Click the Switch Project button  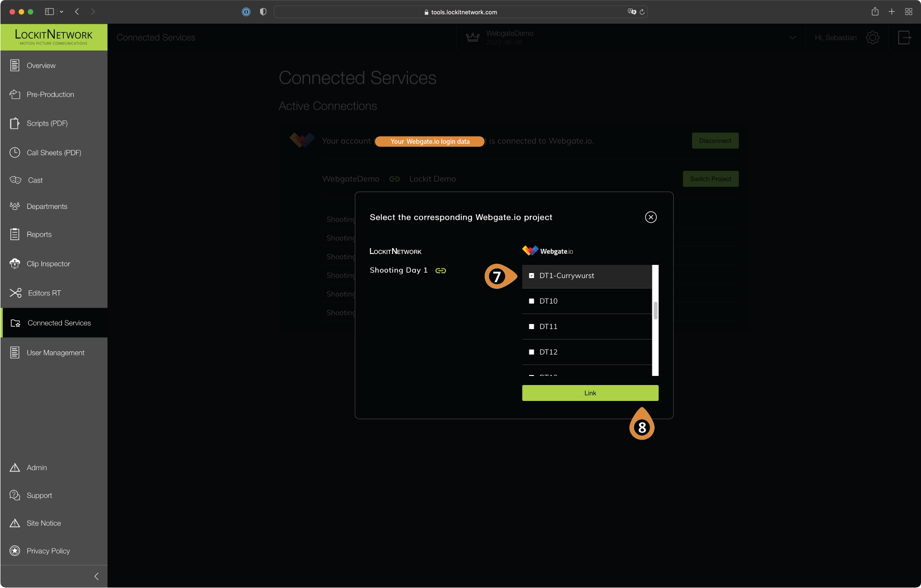click(x=711, y=179)
